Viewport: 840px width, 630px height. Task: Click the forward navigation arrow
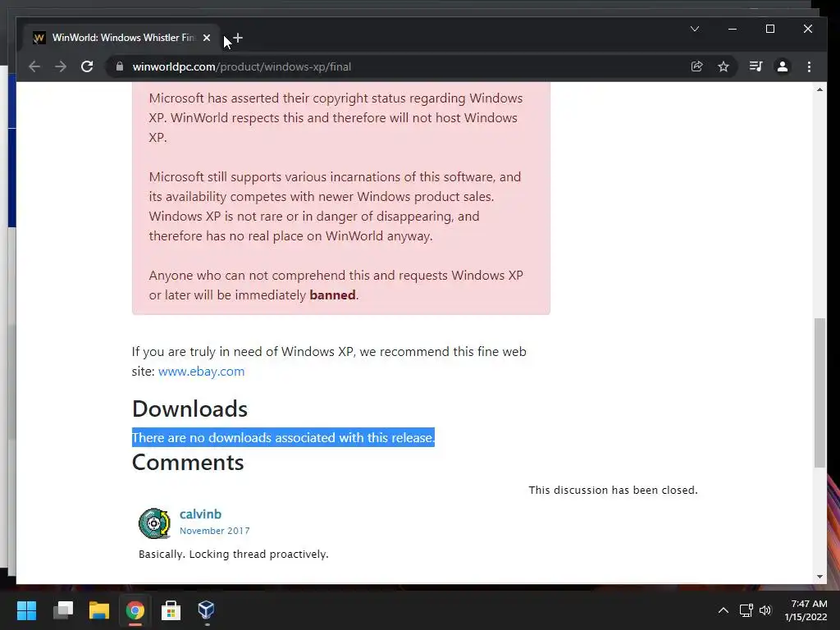[61, 66]
